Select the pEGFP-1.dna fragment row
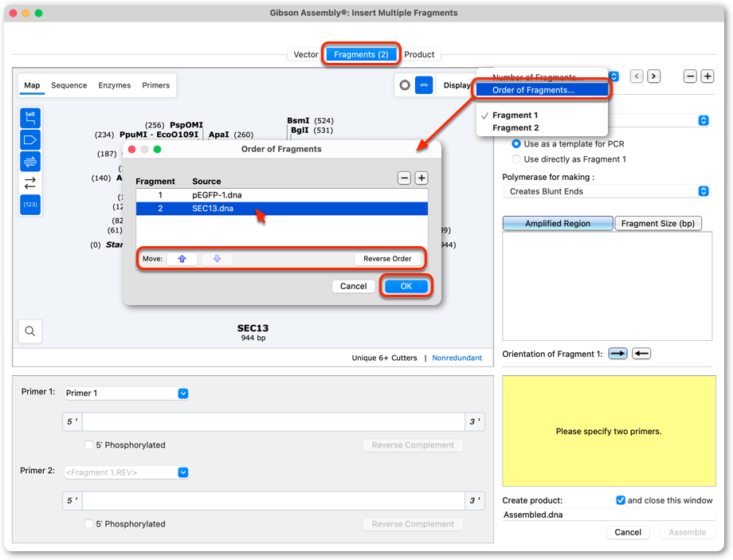The height and width of the screenshot is (560, 733). (281, 195)
